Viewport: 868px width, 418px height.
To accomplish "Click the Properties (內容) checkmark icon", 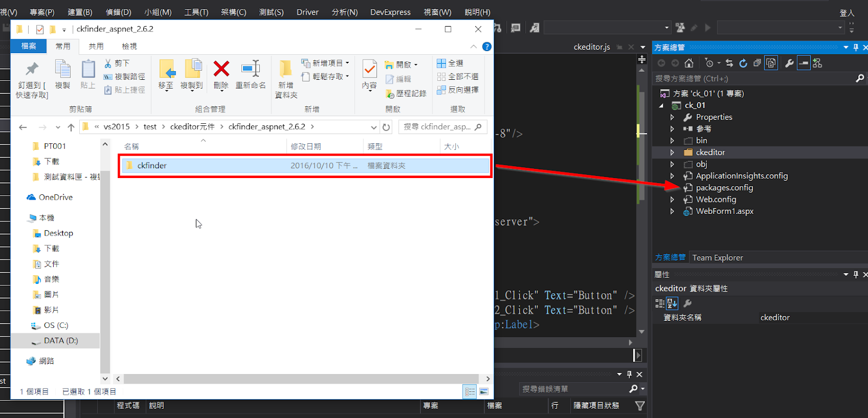I will coord(369,69).
